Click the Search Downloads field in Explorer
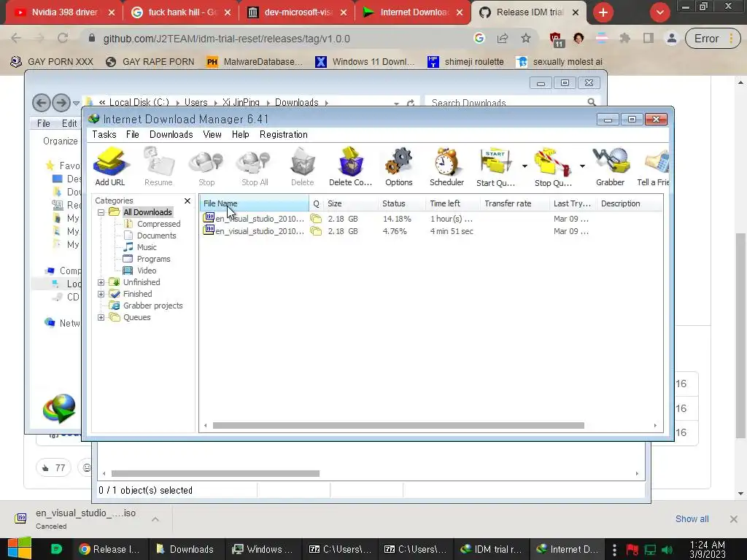This screenshot has width=747, height=560. (511, 102)
